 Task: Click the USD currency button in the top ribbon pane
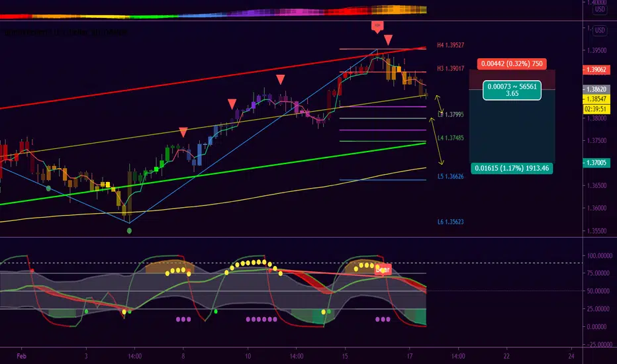(x=599, y=9)
